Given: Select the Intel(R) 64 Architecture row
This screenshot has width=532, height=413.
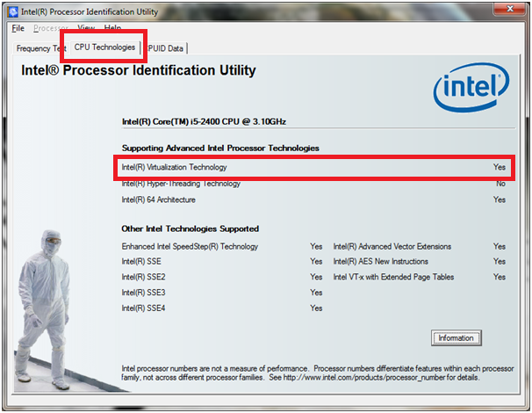Looking at the screenshot, I should 313,199.
